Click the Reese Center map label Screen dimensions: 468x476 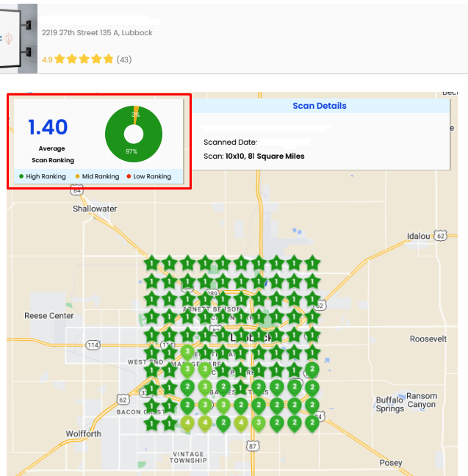(x=49, y=316)
